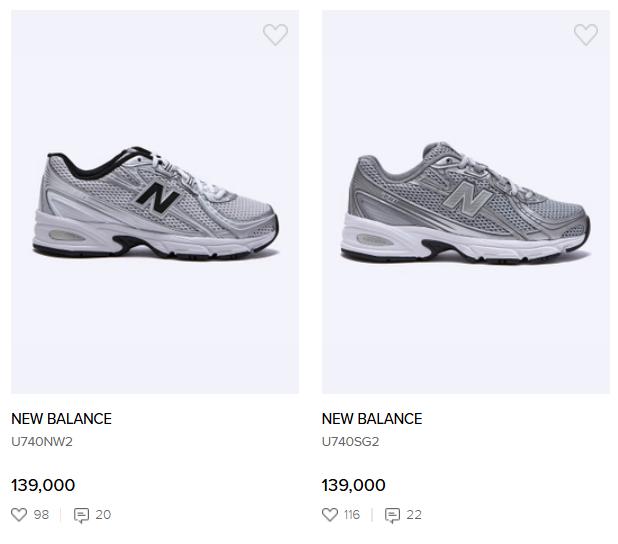The width and height of the screenshot is (618, 544).
Task: Click the 22 comment count
Action: (414, 515)
